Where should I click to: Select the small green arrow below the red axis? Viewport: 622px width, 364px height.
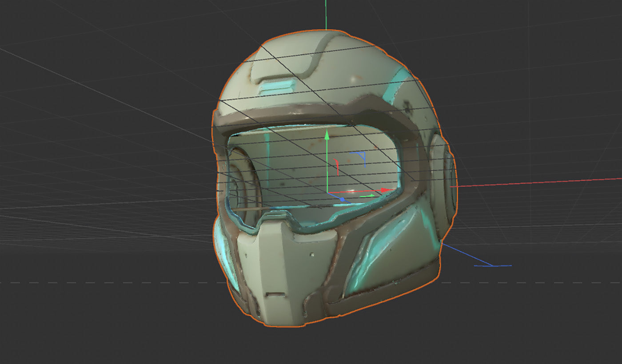[367, 195]
